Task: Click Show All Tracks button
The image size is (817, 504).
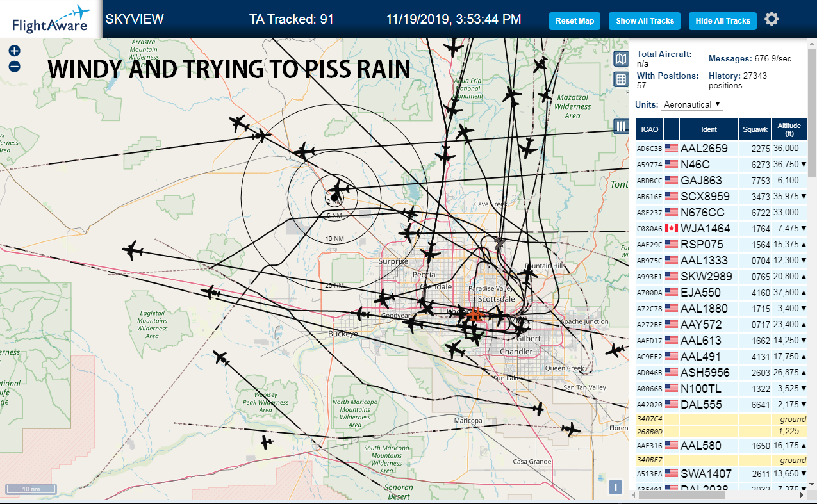Action: [645, 21]
